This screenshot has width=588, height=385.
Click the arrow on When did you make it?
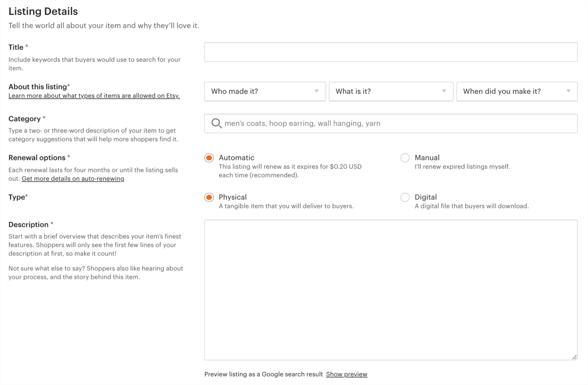point(568,91)
